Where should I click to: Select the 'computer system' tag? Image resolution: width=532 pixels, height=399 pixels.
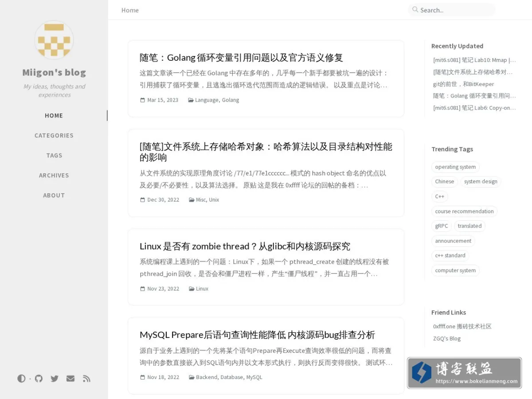(455, 270)
